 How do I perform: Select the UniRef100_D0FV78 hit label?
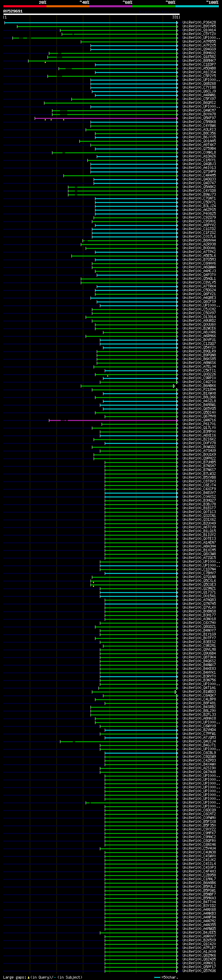pyautogui.click(x=199, y=443)
